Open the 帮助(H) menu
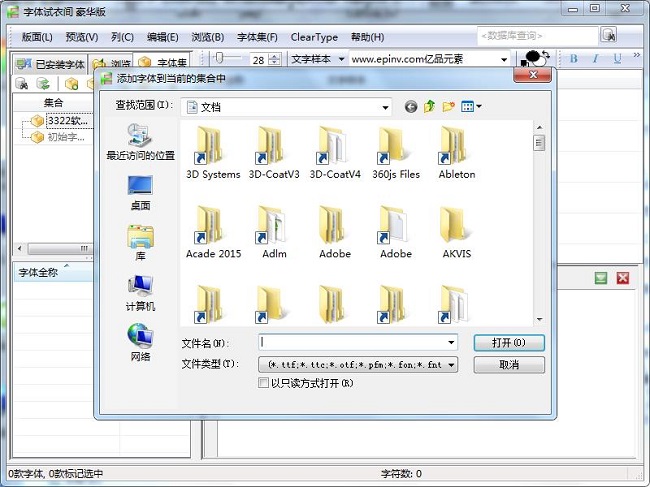The image size is (650, 487). [x=367, y=37]
